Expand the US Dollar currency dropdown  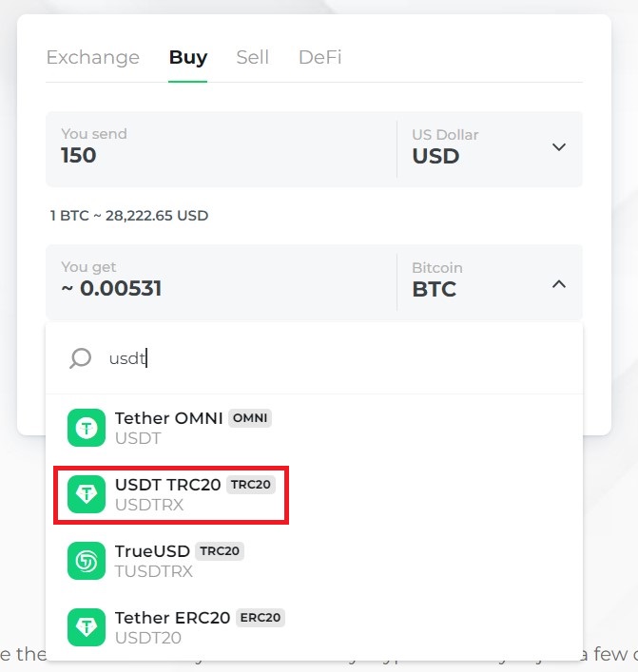click(x=559, y=147)
